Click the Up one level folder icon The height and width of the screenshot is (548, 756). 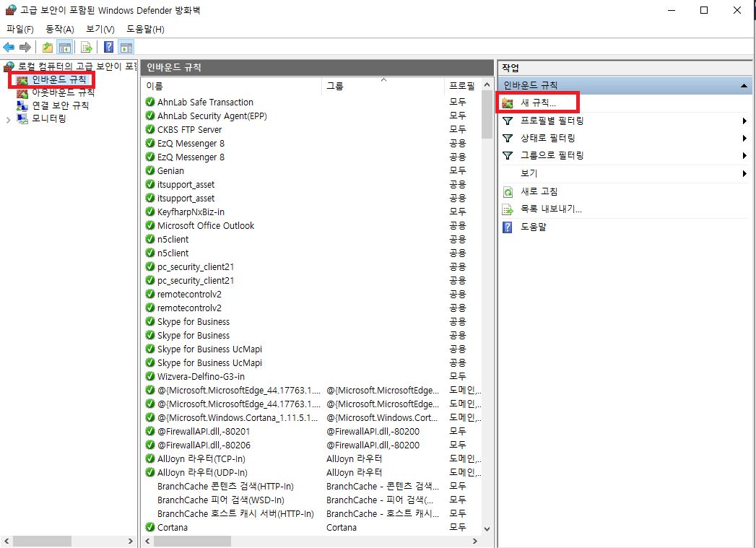[x=47, y=47]
